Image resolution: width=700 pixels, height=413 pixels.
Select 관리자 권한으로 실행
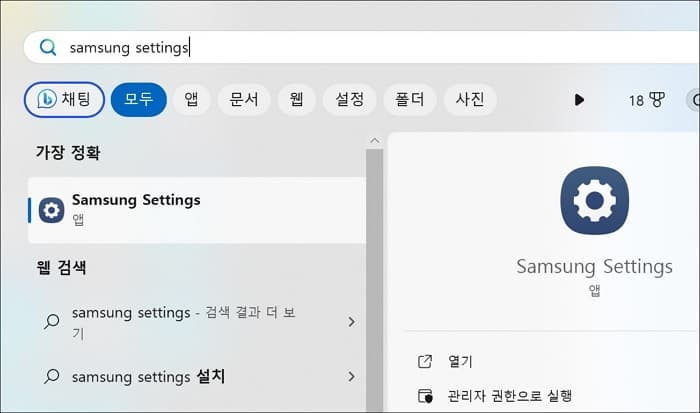pyautogui.click(x=510, y=396)
